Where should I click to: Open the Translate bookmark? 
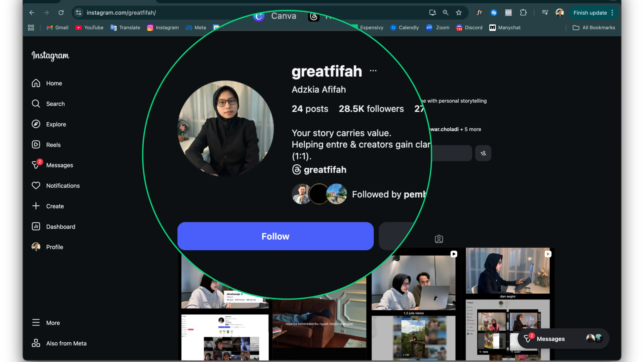click(125, 28)
